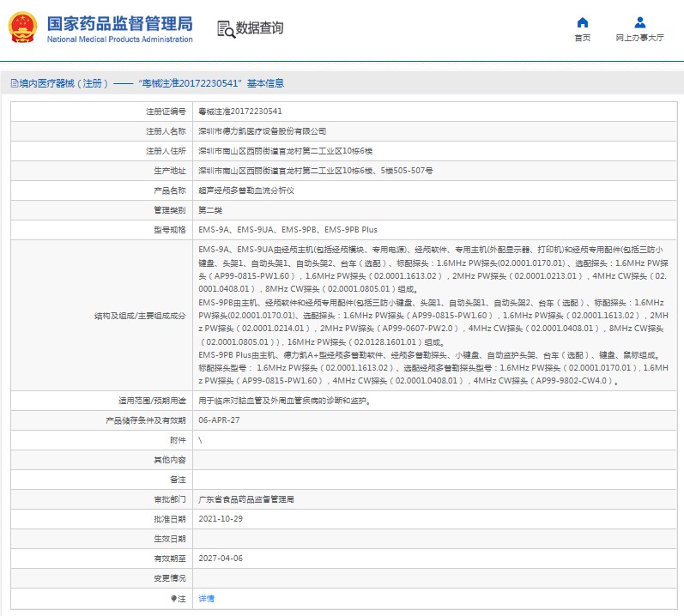Click the breadcrumb 境内医疗器械（注册） heading
Screen dimensions: 684x616
pyautogui.click(x=64, y=83)
